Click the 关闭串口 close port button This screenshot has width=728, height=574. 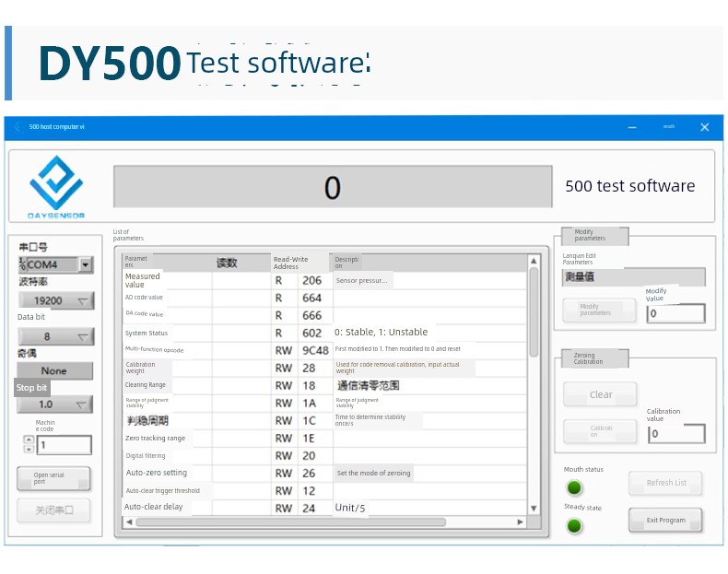click(53, 510)
